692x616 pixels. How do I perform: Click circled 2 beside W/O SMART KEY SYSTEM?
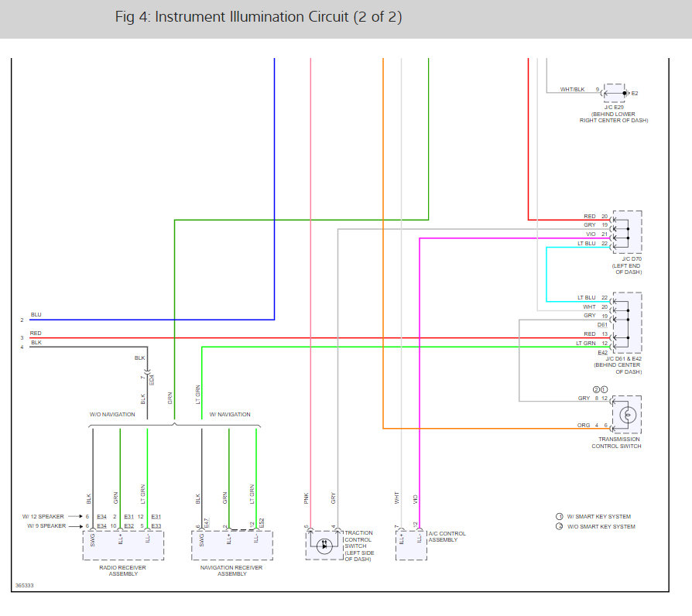click(x=559, y=526)
